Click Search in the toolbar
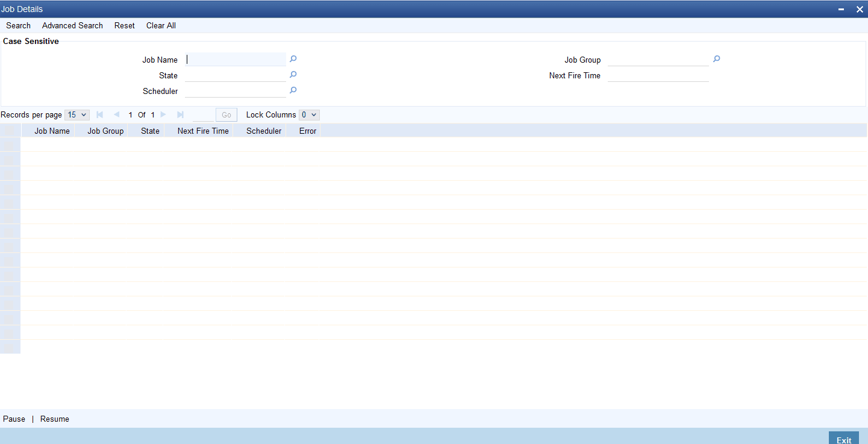 (19, 25)
